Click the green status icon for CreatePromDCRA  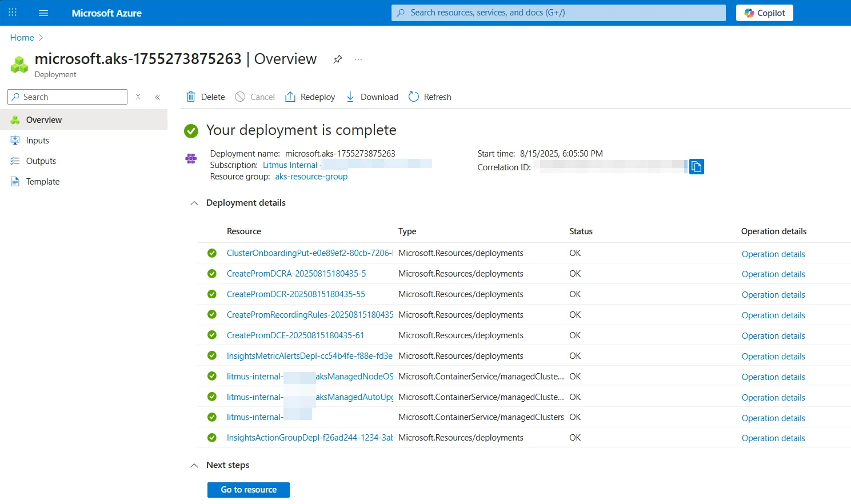pyautogui.click(x=212, y=274)
